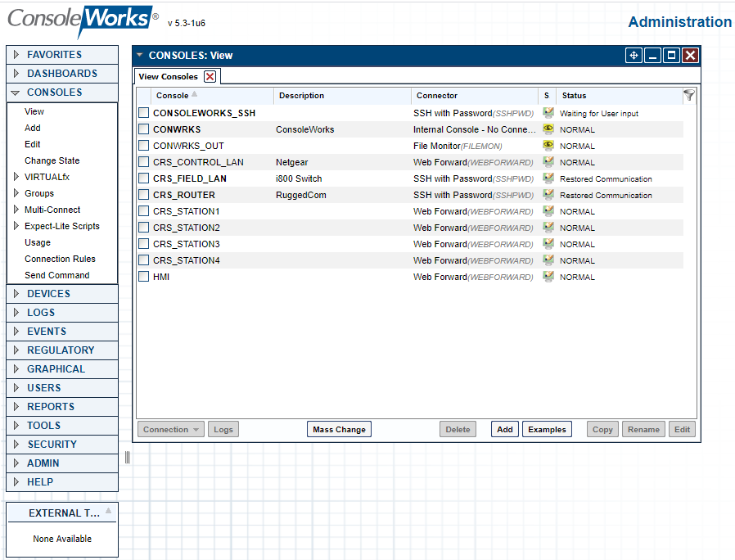Open the Connection dropdown button
This screenshot has width=735, height=560.
(170, 429)
